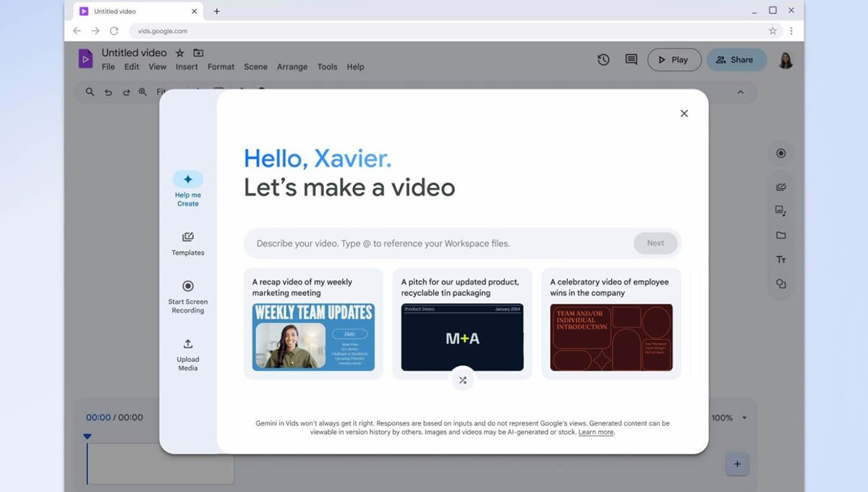Screen dimensions: 868x492
Task: Open the Format menu
Action: (221, 67)
